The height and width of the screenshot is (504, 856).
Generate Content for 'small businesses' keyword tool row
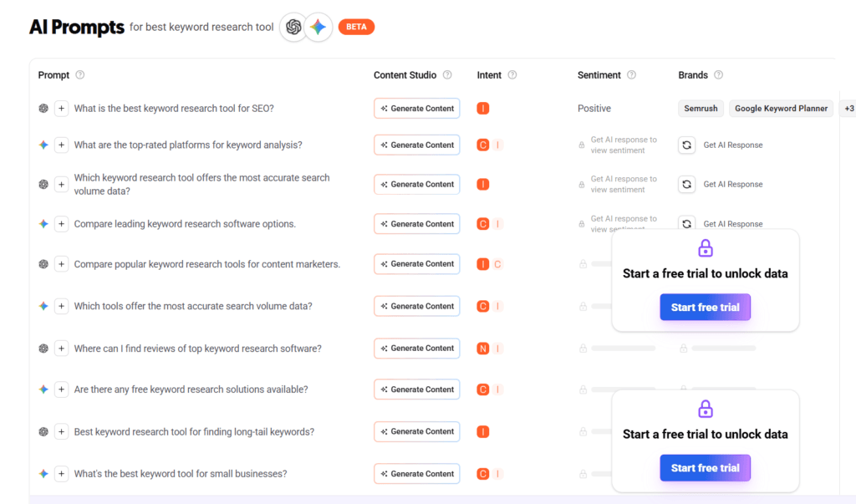(x=417, y=474)
